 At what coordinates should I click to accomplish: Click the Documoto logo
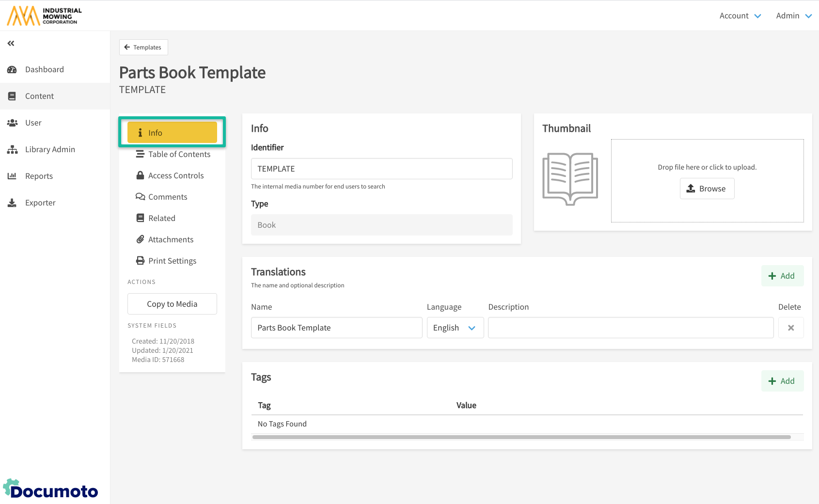(x=50, y=489)
